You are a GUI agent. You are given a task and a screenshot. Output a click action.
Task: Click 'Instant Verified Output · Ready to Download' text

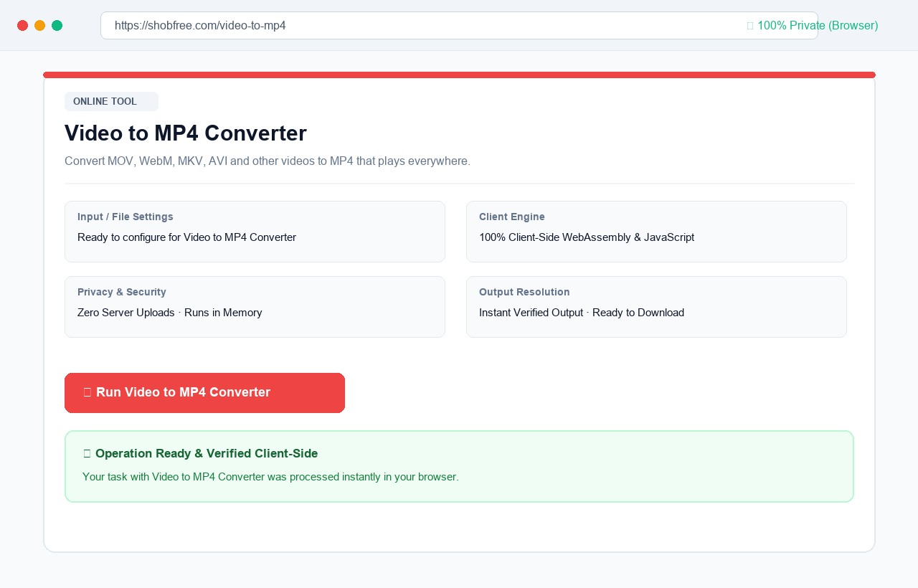coord(582,313)
